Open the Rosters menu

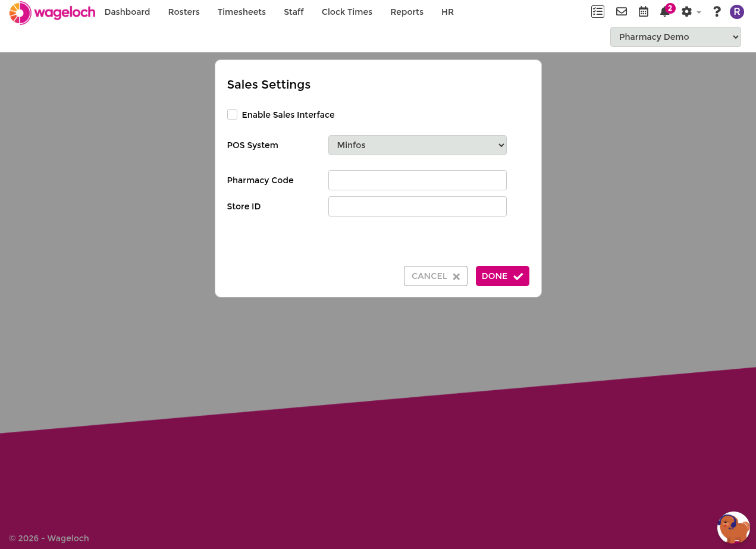184,12
